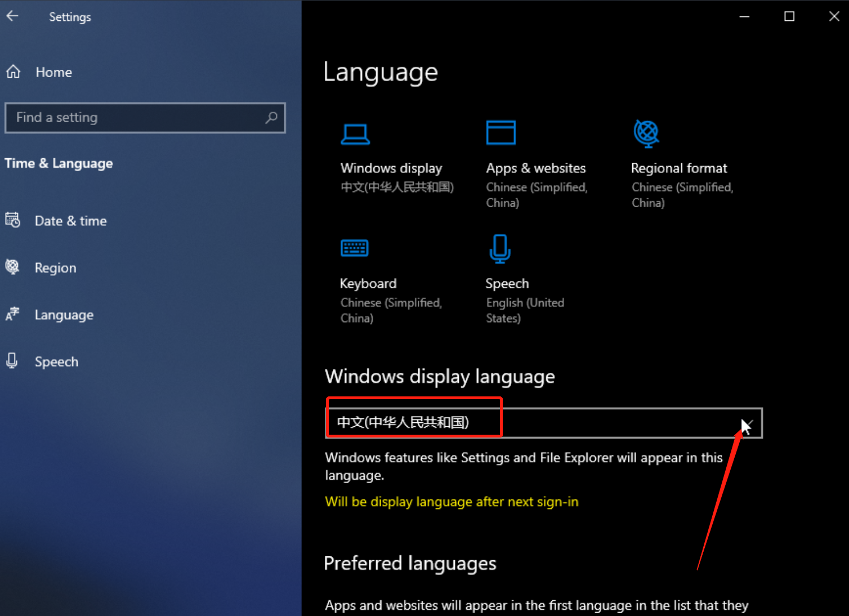
Task: Click the Windows display laptop icon
Action: pos(355,134)
